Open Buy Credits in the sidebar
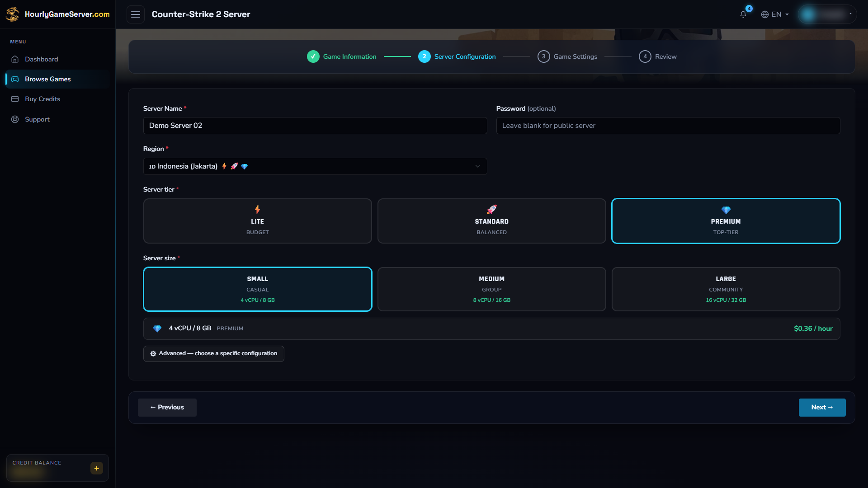868x488 pixels. tap(57, 99)
